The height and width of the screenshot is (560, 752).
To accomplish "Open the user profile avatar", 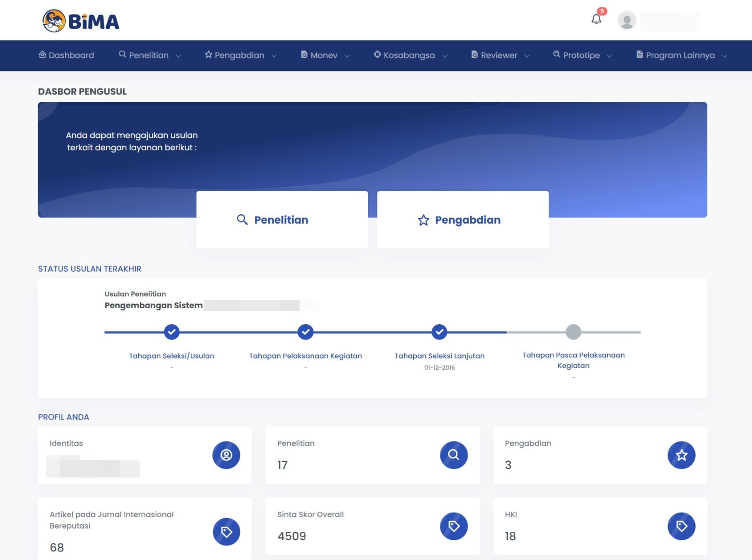I will click(626, 20).
